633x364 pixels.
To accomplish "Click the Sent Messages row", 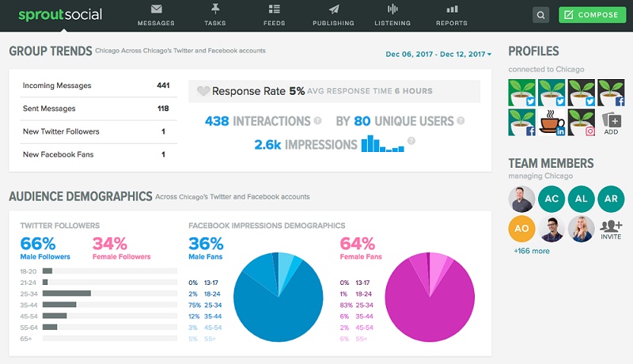I will coord(98,108).
